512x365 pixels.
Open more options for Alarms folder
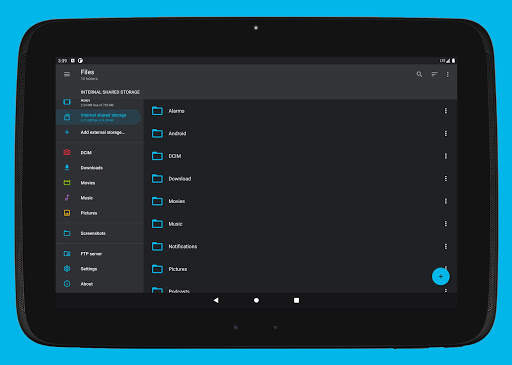tap(446, 111)
